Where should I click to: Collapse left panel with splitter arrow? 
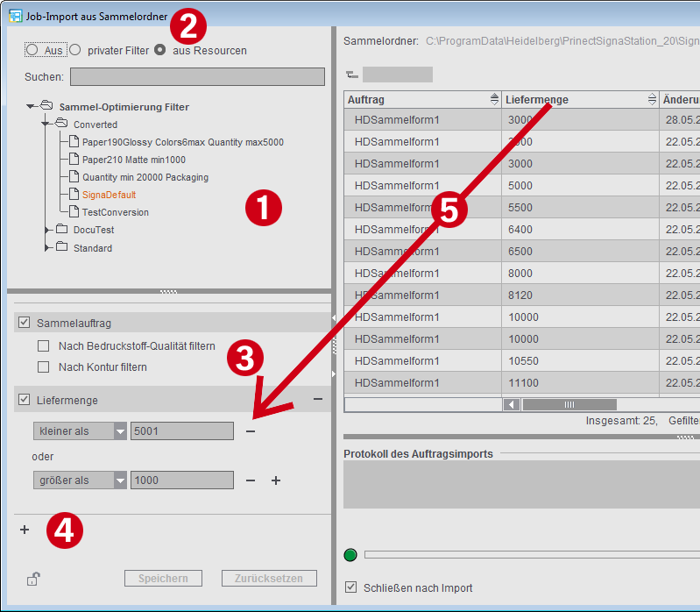pos(334,318)
